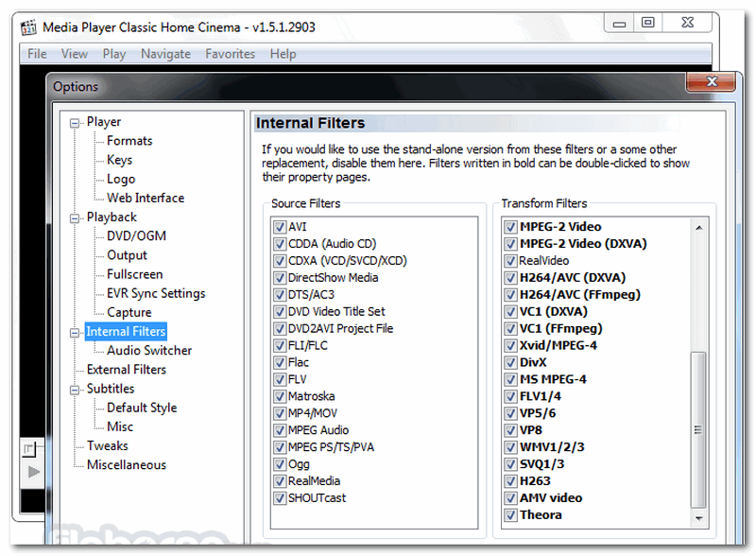756x556 pixels.
Task: Go to EVR Sync Settings page
Action: (x=155, y=293)
